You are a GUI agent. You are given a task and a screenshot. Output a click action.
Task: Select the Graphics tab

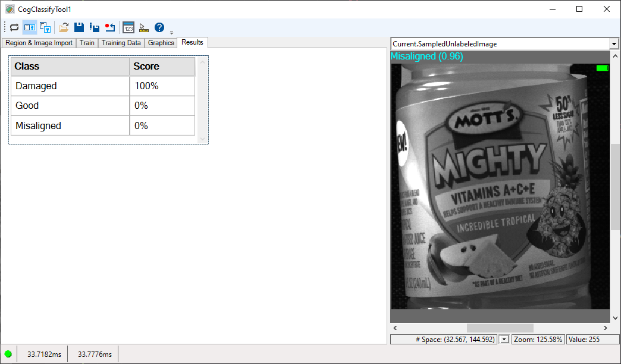(x=161, y=43)
